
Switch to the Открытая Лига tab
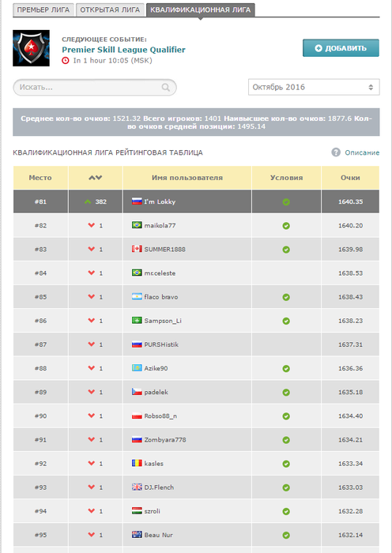(x=110, y=9)
